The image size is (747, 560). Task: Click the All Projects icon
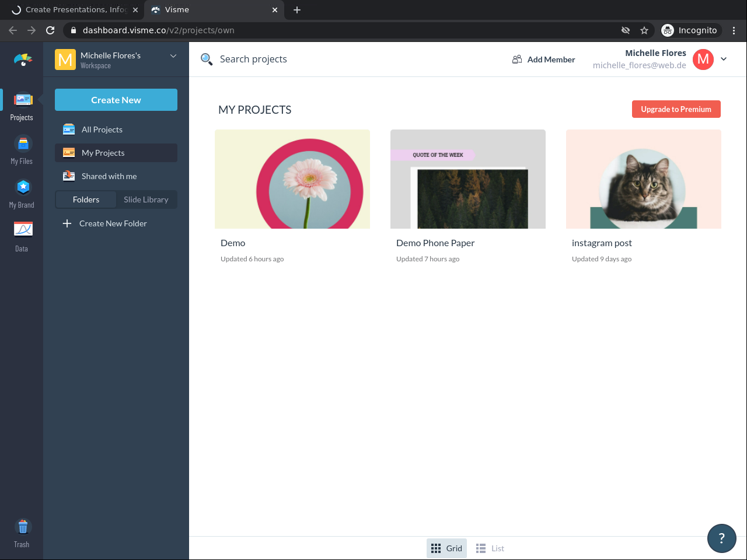click(69, 129)
